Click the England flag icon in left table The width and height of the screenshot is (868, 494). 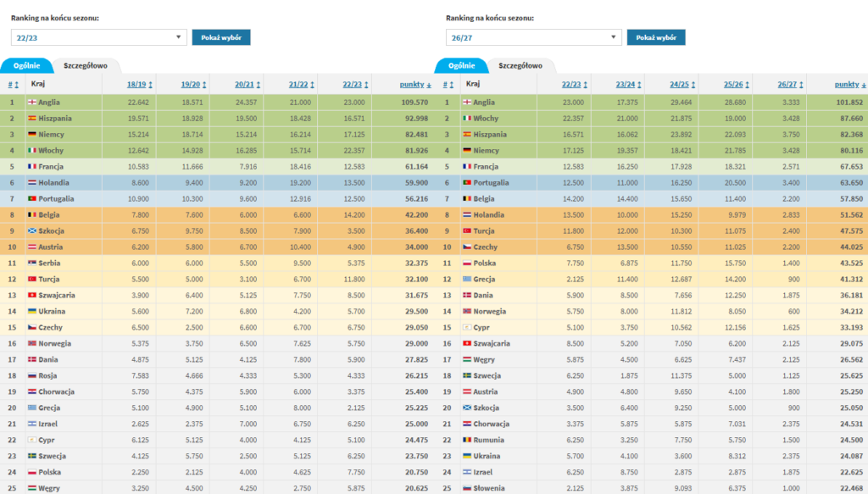[x=32, y=103]
